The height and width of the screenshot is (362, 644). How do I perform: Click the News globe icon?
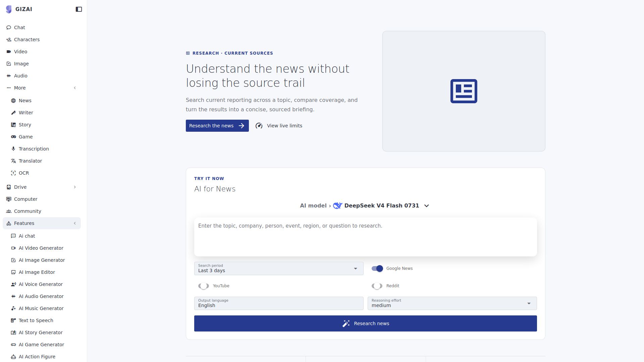coord(13,101)
